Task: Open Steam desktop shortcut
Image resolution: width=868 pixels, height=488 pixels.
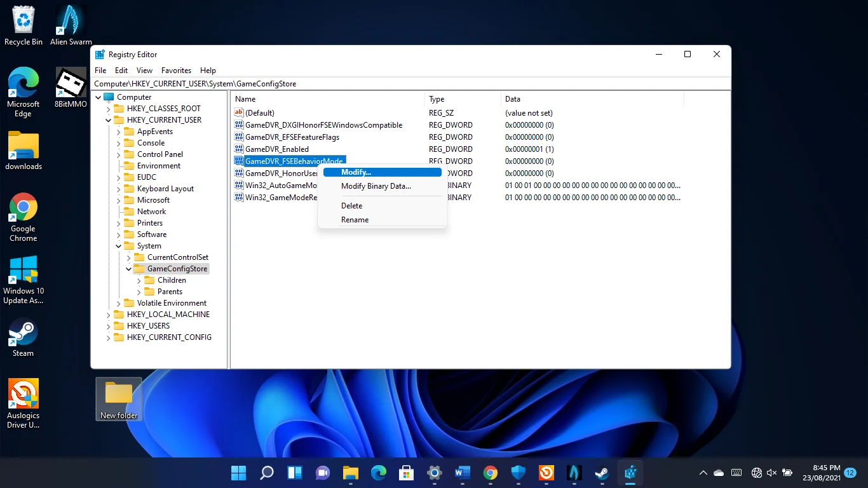Action: (x=24, y=337)
